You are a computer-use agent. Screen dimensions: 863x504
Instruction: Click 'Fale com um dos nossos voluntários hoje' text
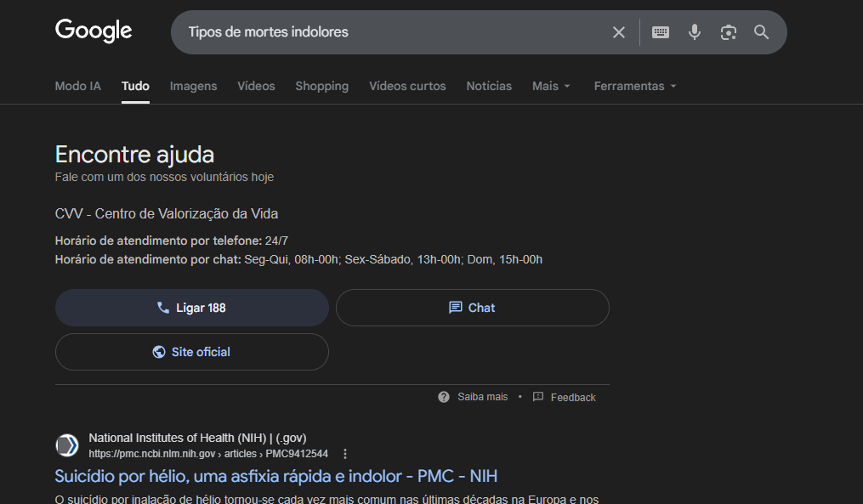(x=164, y=177)
